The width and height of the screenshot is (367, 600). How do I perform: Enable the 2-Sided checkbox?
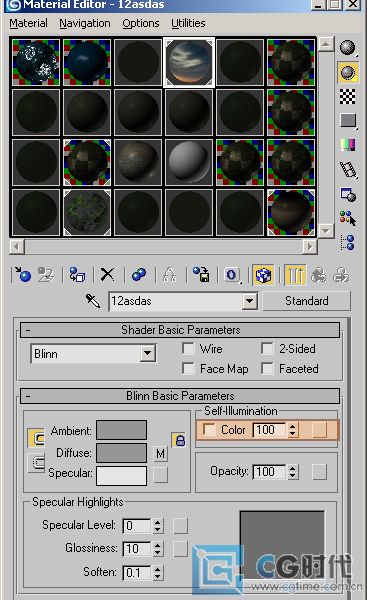267,348
